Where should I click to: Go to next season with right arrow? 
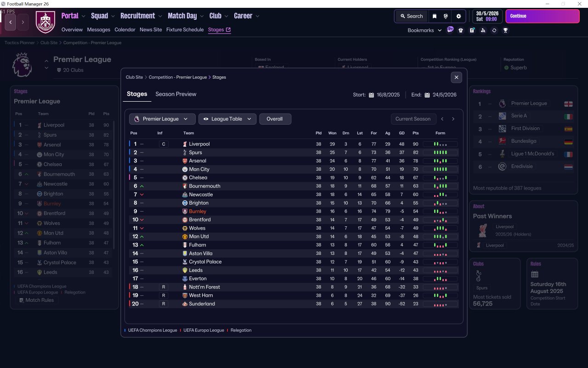pos(453,119)
